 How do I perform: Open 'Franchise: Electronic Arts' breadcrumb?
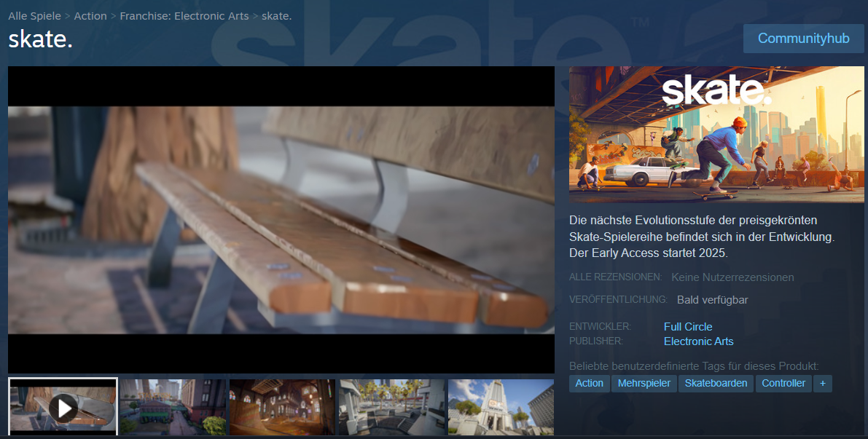coord(184,16)
